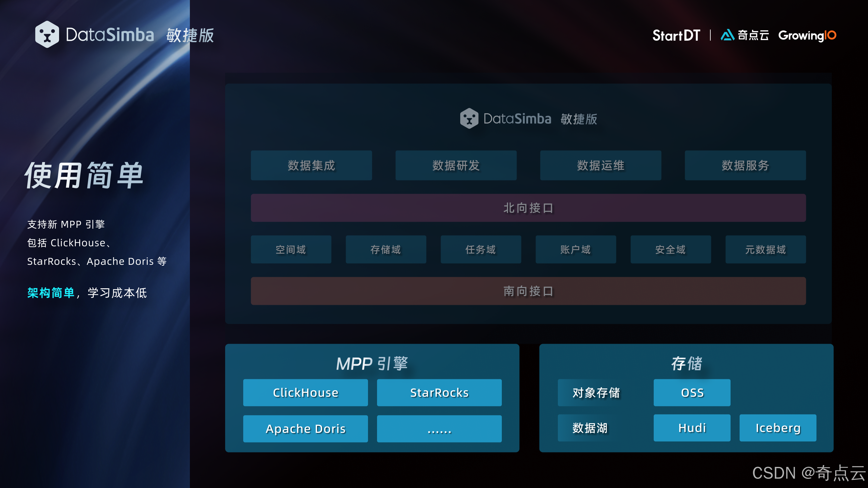Select the 数据集成 module box

click(311, 165)
